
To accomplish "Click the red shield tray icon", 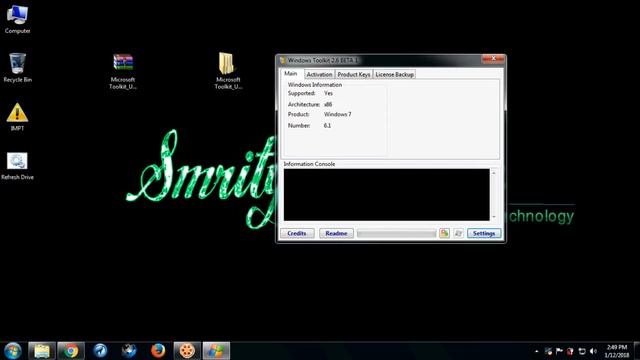I will [570, 351].
